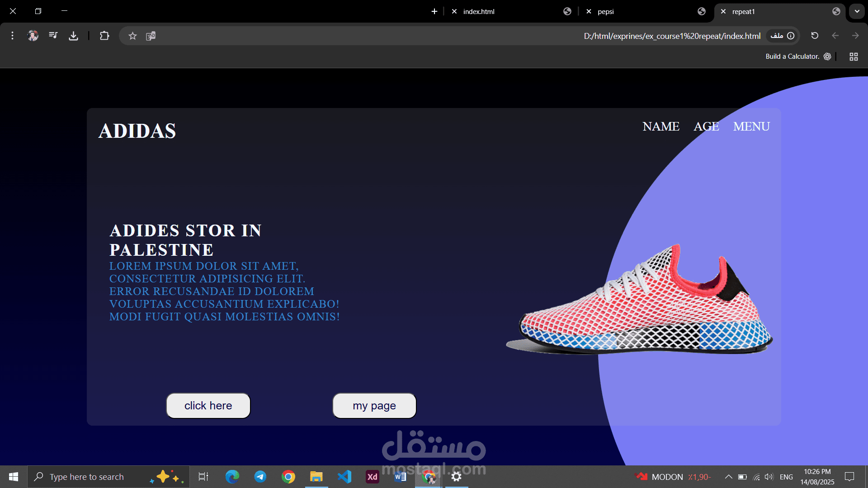The image size is (868, 488).
Task: Click the MENU navigation link
Action: tap(751, 127)
